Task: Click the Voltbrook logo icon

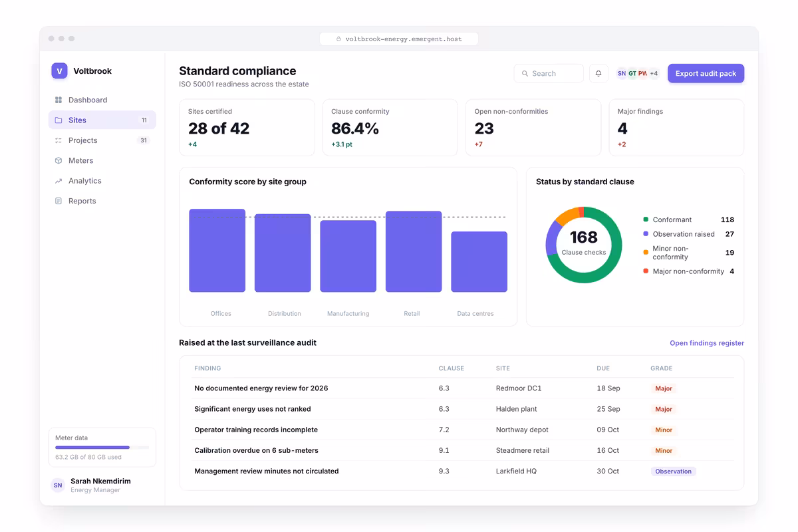Action: point(59,71)
